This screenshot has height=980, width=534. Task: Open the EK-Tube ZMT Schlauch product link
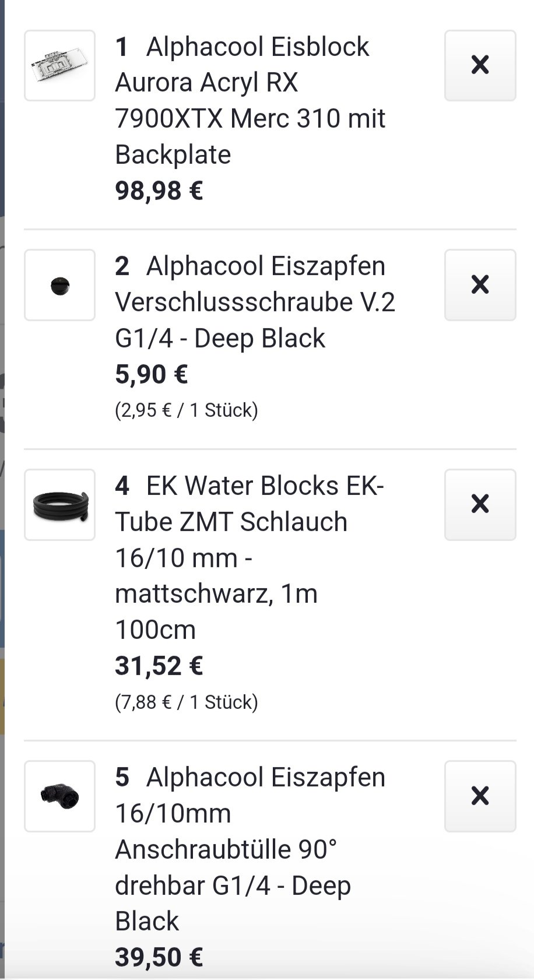[x=249, y=557]
